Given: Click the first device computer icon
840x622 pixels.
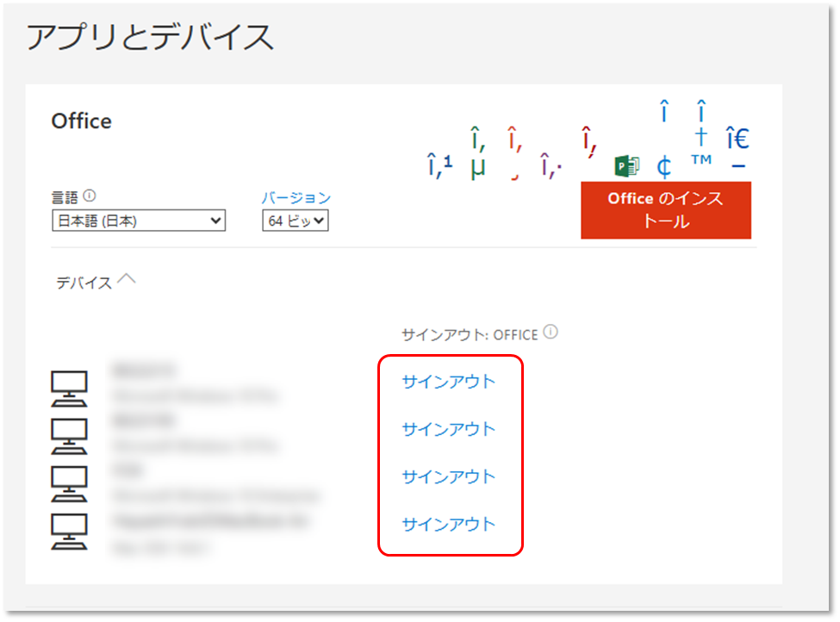Looking at the screenshot, I should (69, 389).
